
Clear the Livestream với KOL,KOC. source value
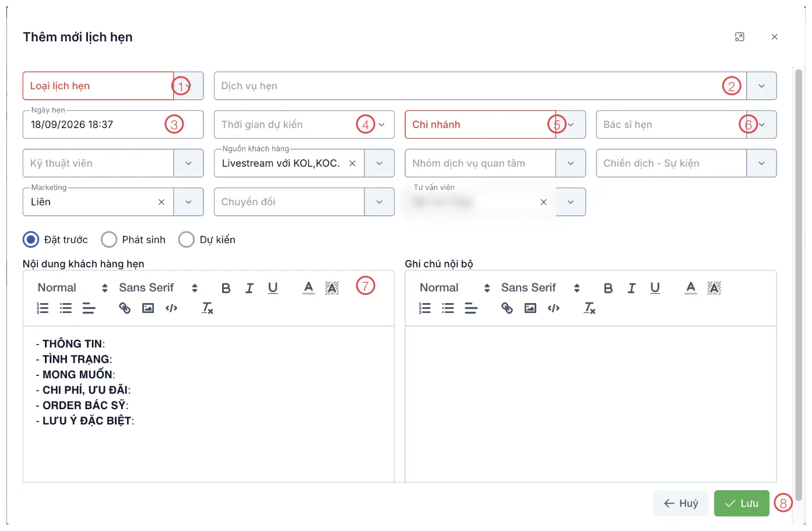(x=352, y=164)
